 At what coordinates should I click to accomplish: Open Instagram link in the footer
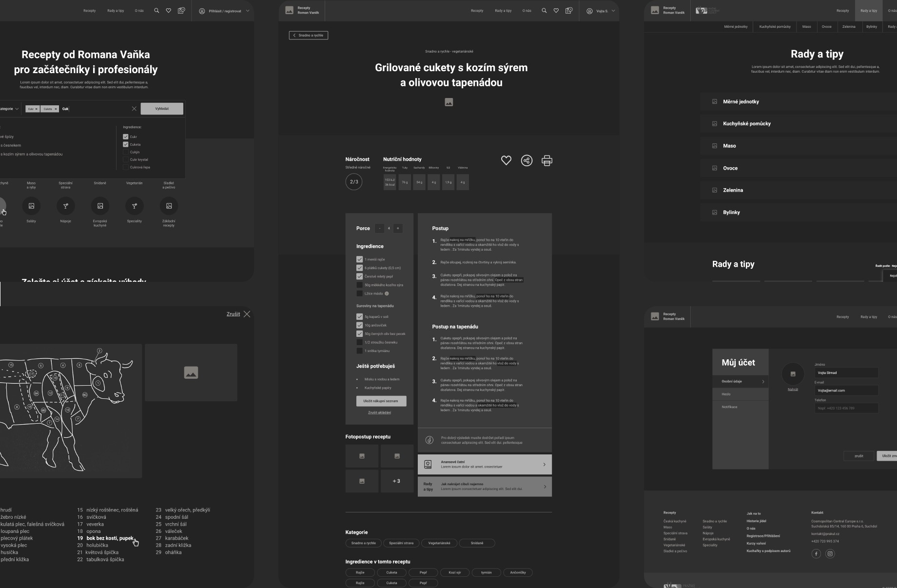(x=830, y=553)
